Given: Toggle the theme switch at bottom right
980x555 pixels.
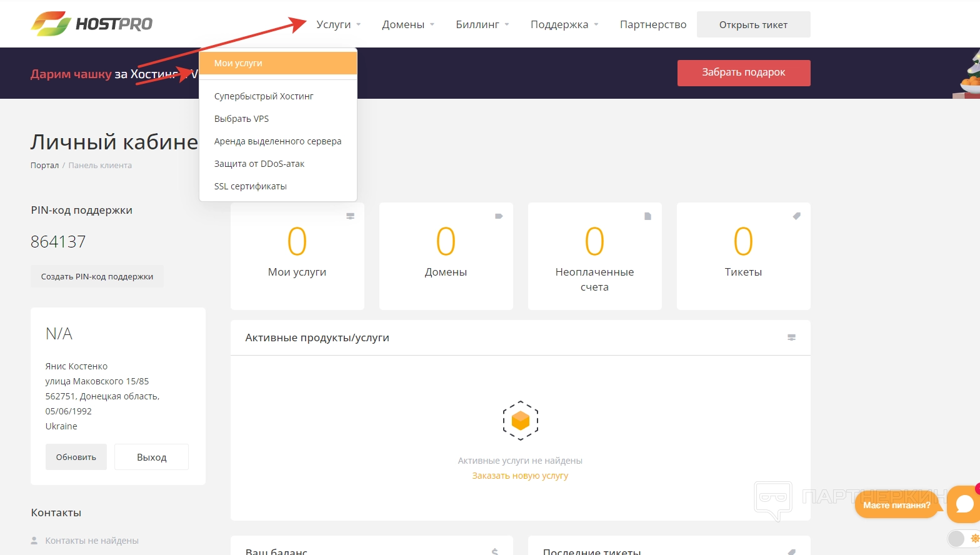Looking at the screenshot, I should coord(964,538).
